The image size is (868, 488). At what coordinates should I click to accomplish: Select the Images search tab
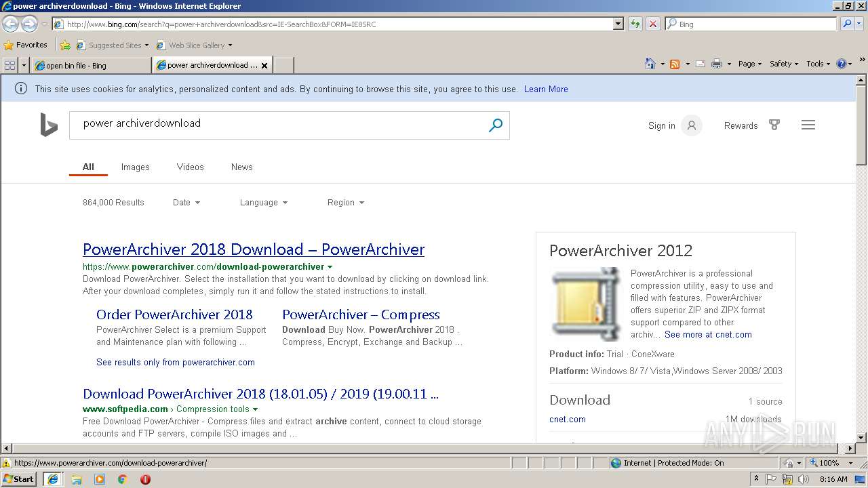pyautogui.click(x=135, y=167)
